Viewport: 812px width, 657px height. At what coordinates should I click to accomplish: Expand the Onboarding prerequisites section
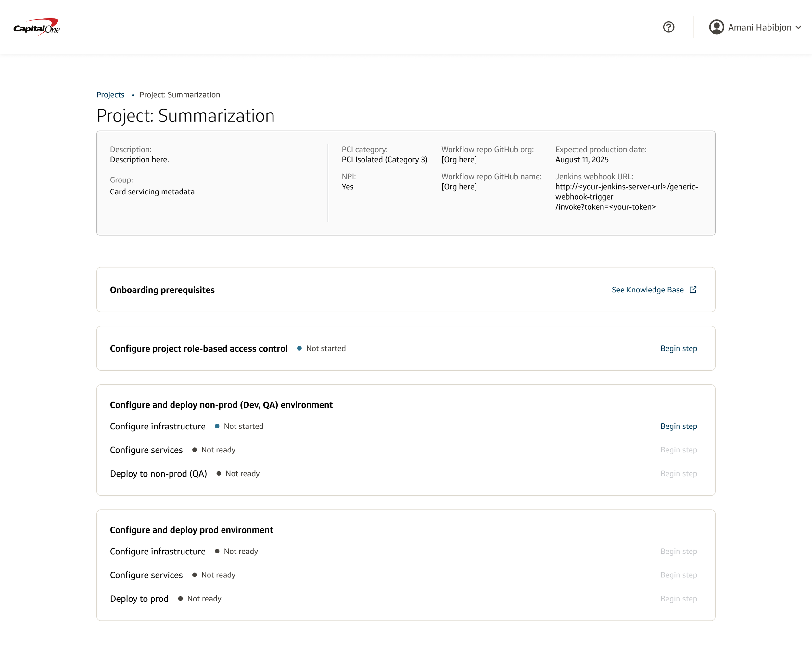click(162, 290)
